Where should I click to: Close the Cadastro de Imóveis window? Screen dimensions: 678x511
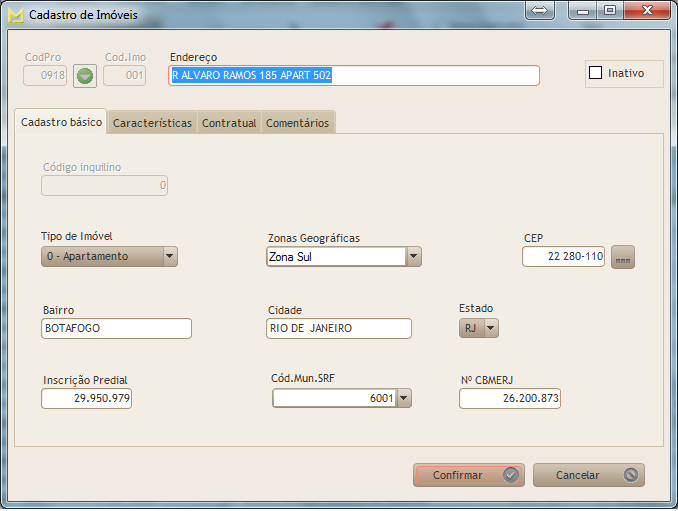coord(647,11)
